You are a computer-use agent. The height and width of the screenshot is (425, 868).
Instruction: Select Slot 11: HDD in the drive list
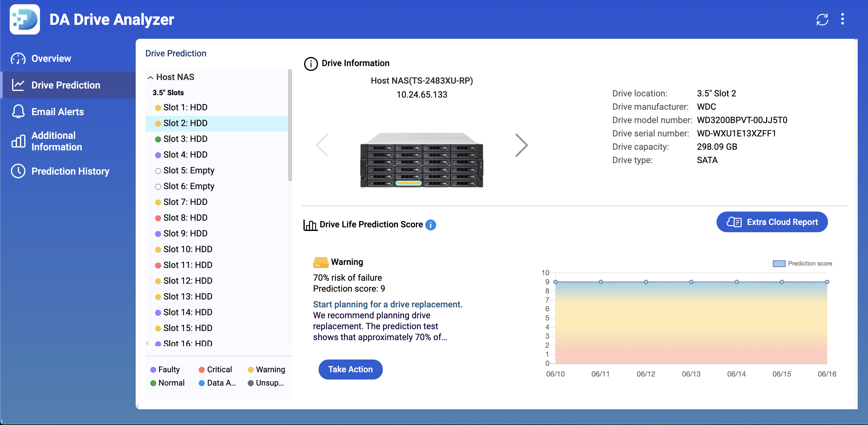point(187,265)
